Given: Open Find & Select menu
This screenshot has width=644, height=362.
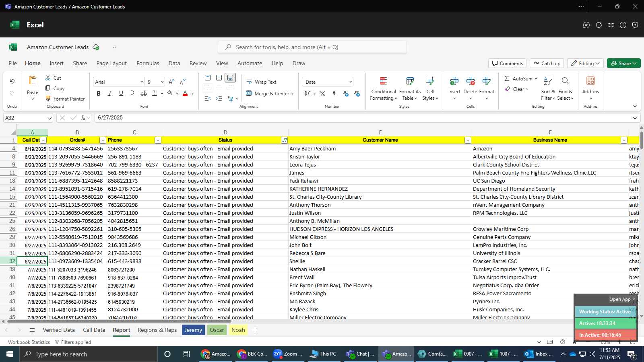Looking at the screenshot, I should [565, 89].
